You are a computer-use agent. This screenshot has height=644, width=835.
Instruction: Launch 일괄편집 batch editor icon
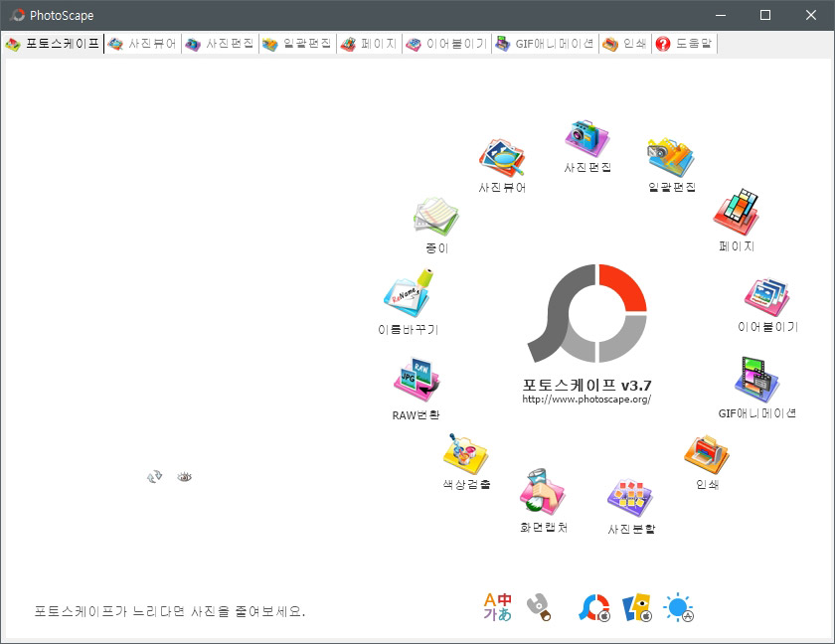click(x=671, y=157)
